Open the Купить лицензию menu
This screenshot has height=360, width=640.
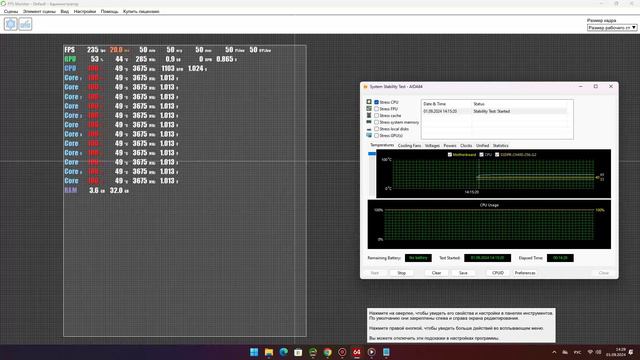[141, 11]
